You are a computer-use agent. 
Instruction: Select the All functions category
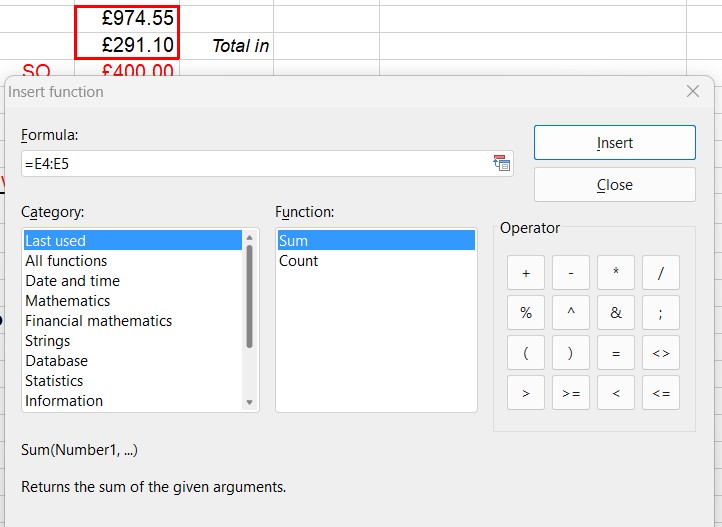pos(66,261)
